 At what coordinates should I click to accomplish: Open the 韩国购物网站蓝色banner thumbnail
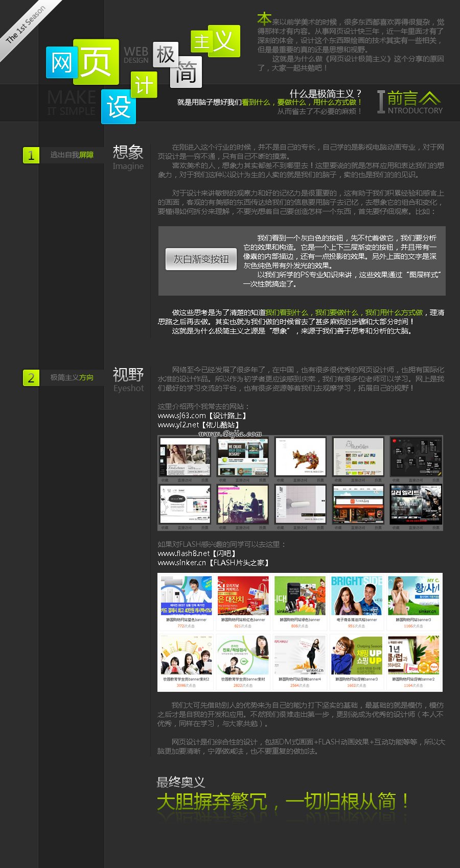tap(186, 596)
